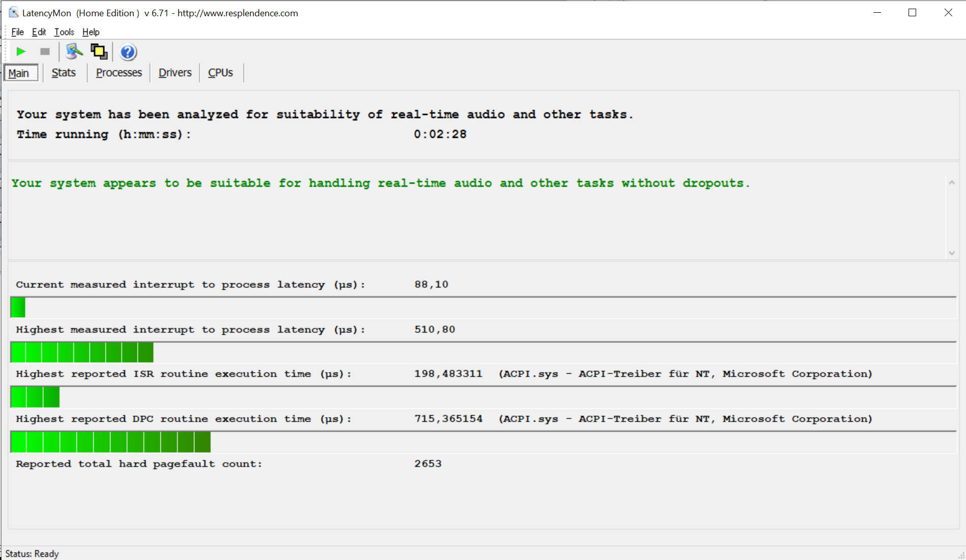Click 'Highest reported DPC routine execution time' label

click(184, 419)
